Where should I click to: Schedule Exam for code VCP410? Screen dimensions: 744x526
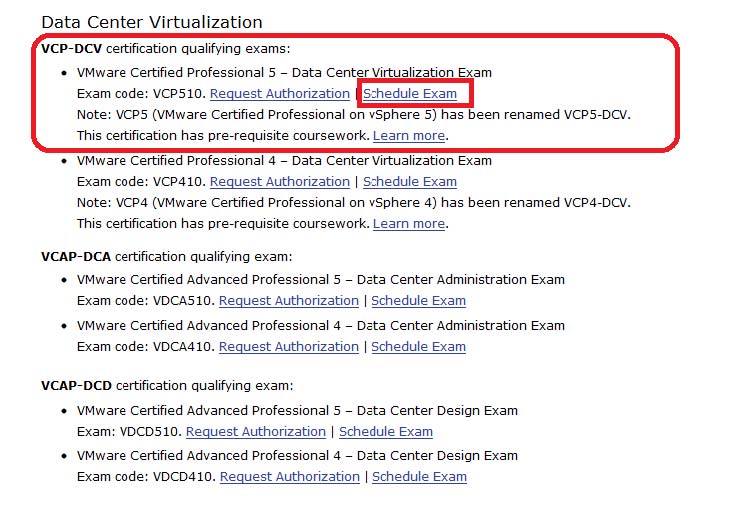click(410, 182)
